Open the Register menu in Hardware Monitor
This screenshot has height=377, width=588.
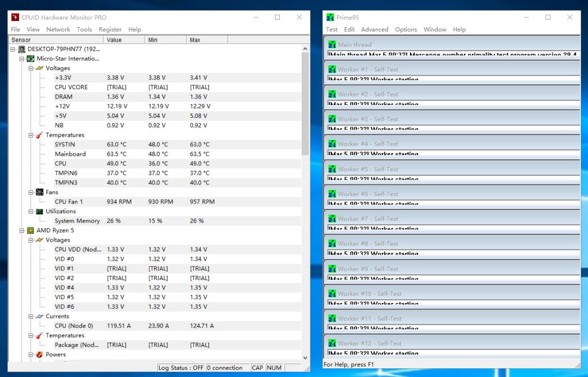110,29
